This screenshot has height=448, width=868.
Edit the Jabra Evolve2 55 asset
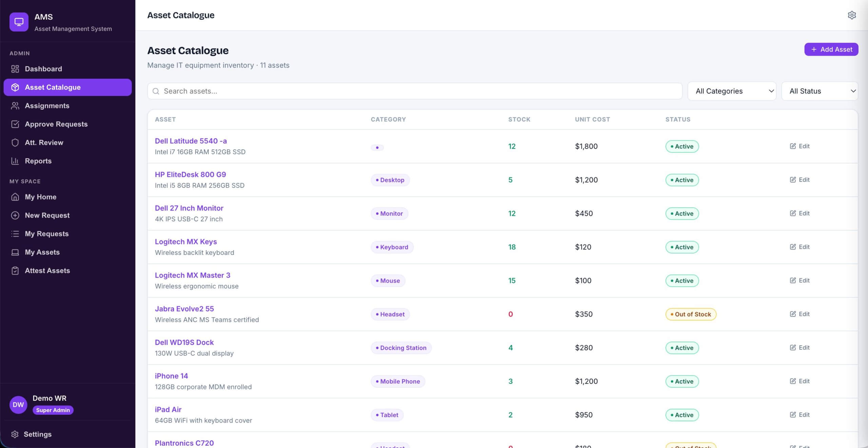pos(800,314)
